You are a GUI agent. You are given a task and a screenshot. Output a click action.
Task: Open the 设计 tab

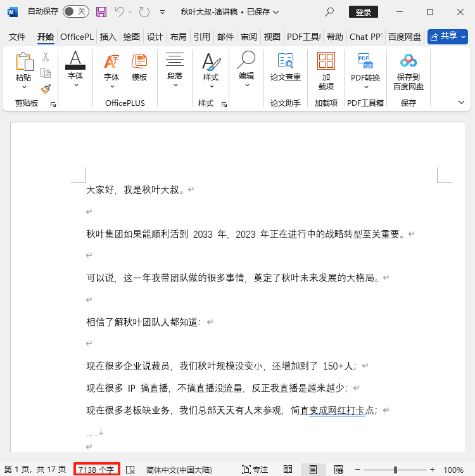click(155, 37)
